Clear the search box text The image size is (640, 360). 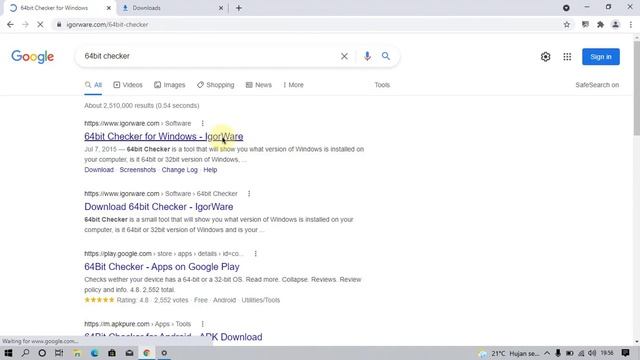[344, 56]
